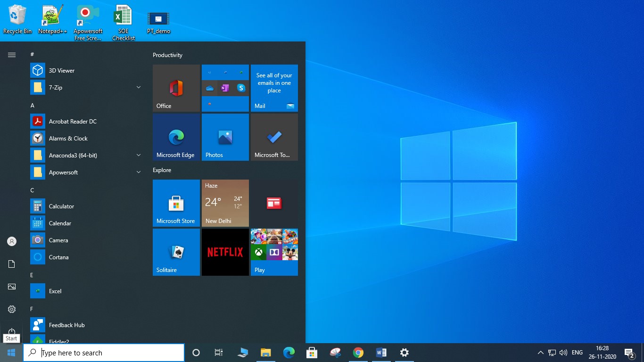Viewport: 644px width, 362px height.
Task: Open the red News tile
Action: [274, 203]
